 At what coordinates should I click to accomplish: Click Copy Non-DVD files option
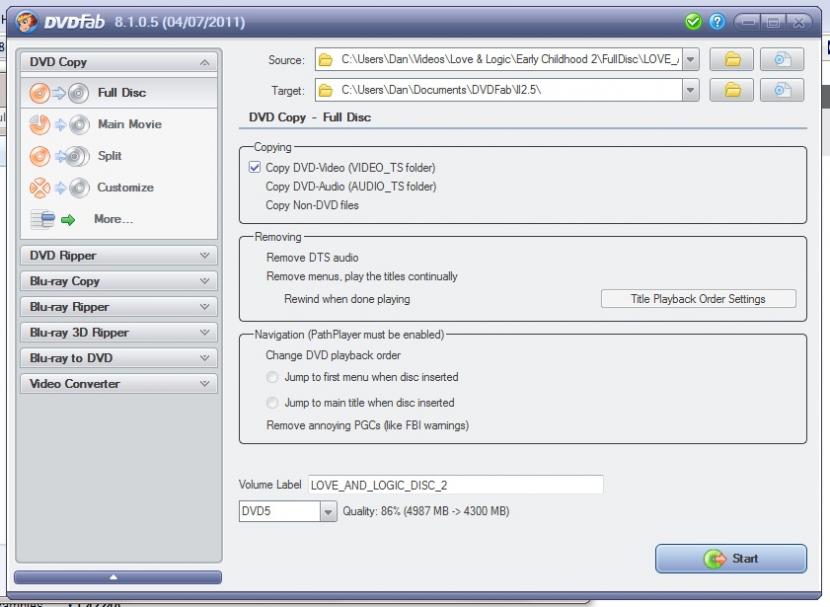click(x=312, y=205)
